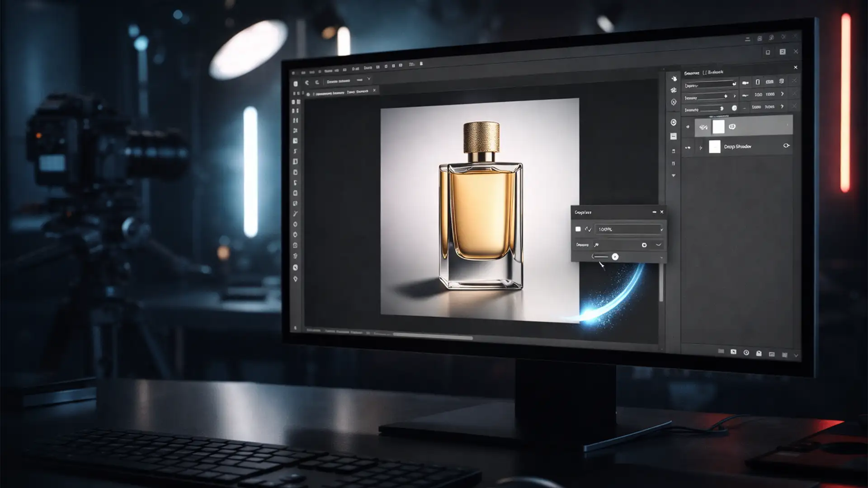Enable the checkbox in the opacity dialog

click(578, 229)
